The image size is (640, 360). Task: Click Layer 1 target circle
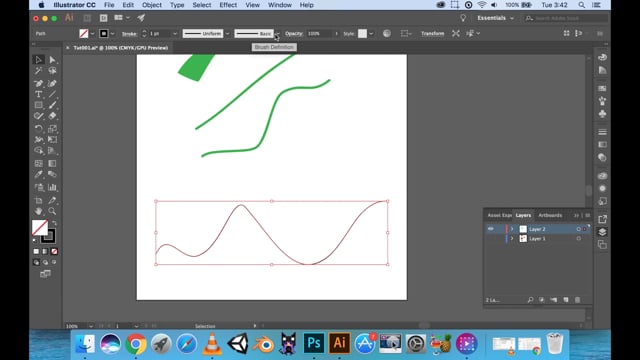point(578,239)
